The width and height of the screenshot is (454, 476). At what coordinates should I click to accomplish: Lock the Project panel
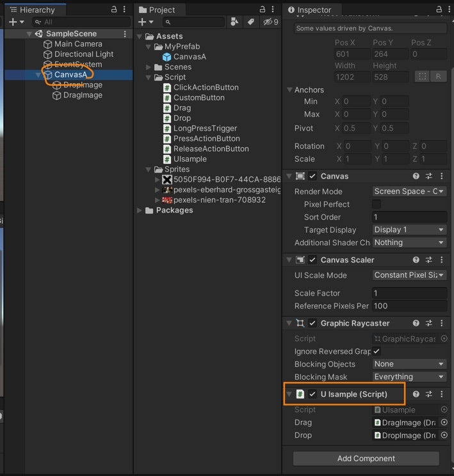tap(263, 10)
